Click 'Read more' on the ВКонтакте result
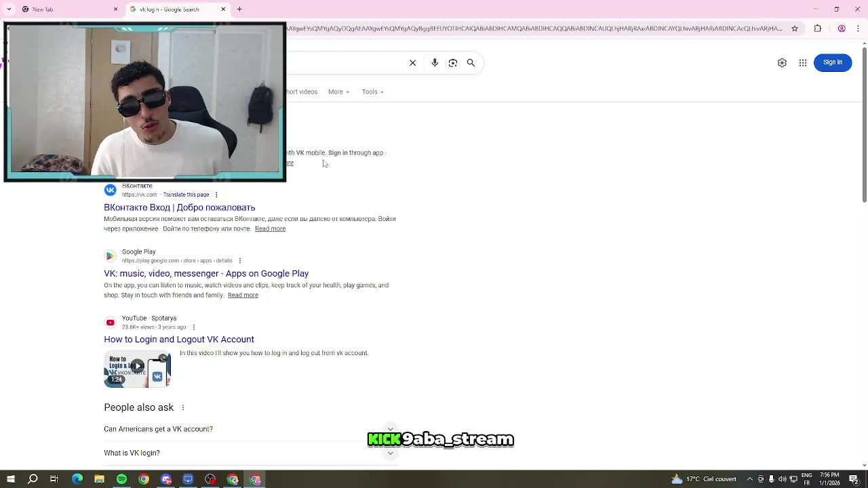 270,229
